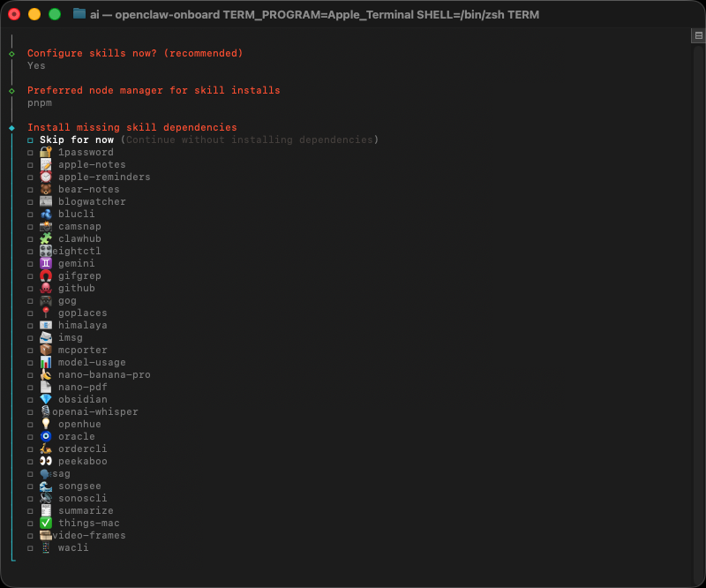Click the lock icon beside 1password

click(x=46, y=152)
